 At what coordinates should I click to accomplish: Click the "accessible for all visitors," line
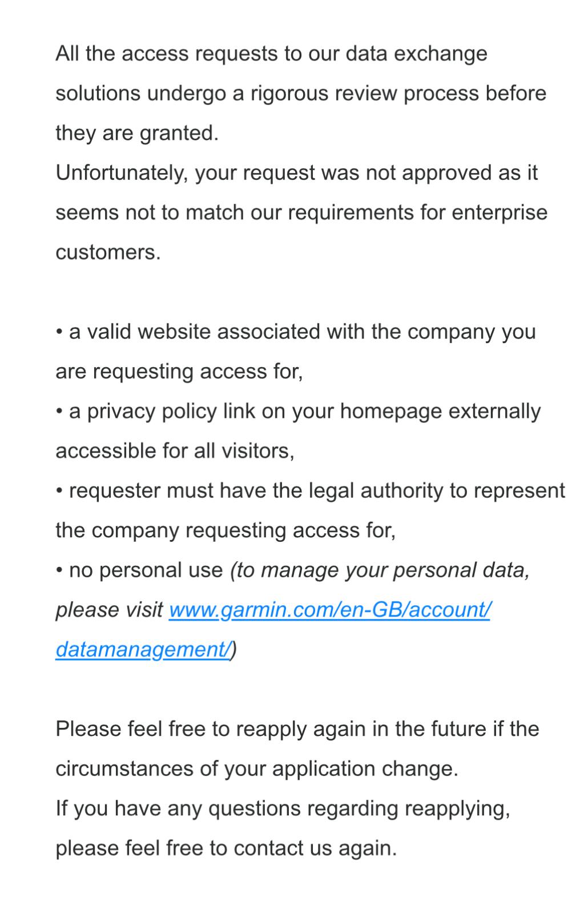click(x=175, y=451)
